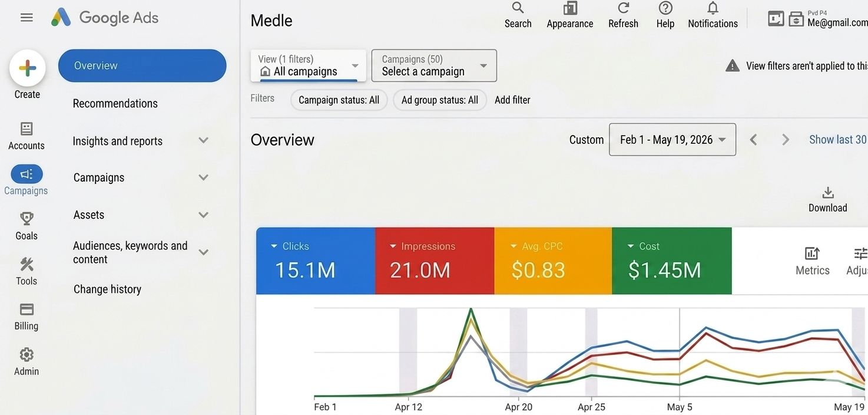Open the Metrics chart icon
Viewport: 868px width, 415px height.
pos(812,253)
